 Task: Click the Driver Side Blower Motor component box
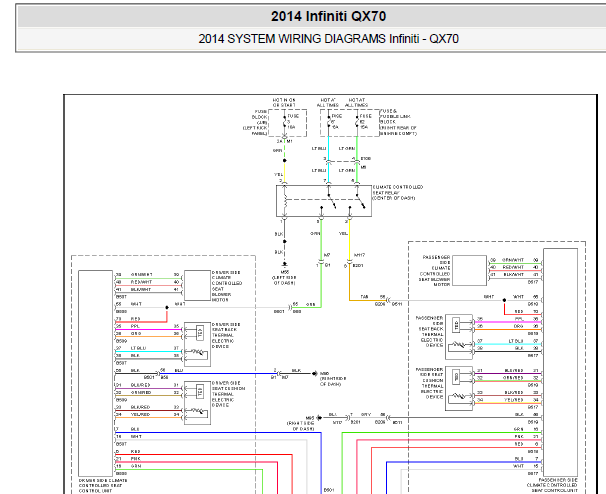pos(197,286)
